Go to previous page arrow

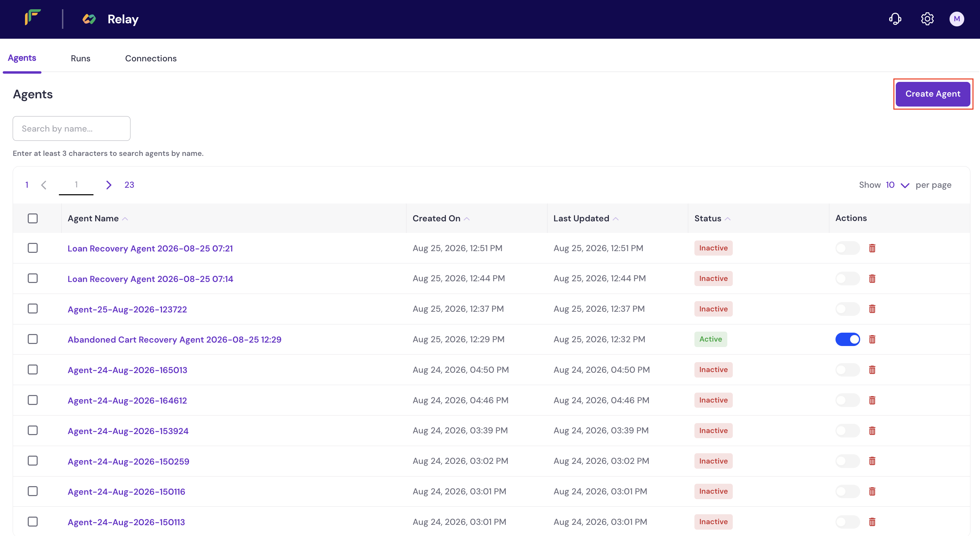44,185
